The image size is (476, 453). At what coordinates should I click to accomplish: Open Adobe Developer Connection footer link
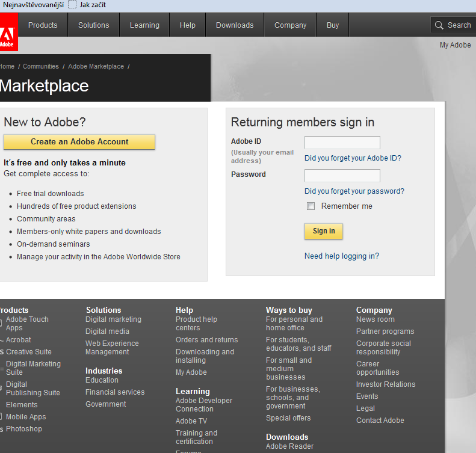pyautogui.click(x=203, y=405)
